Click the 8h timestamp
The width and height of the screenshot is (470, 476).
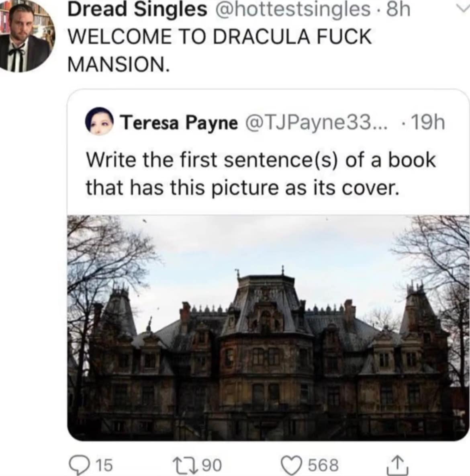pyautogui.click(x=398, y=10)
